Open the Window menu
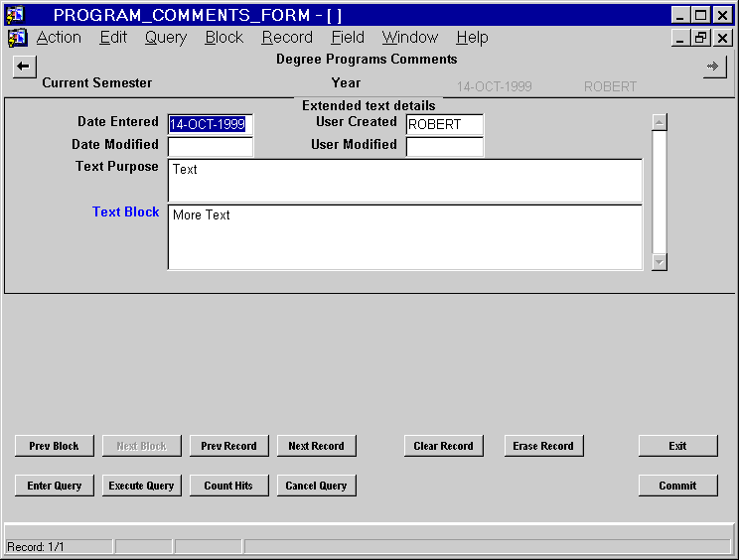 coord(409,37)
